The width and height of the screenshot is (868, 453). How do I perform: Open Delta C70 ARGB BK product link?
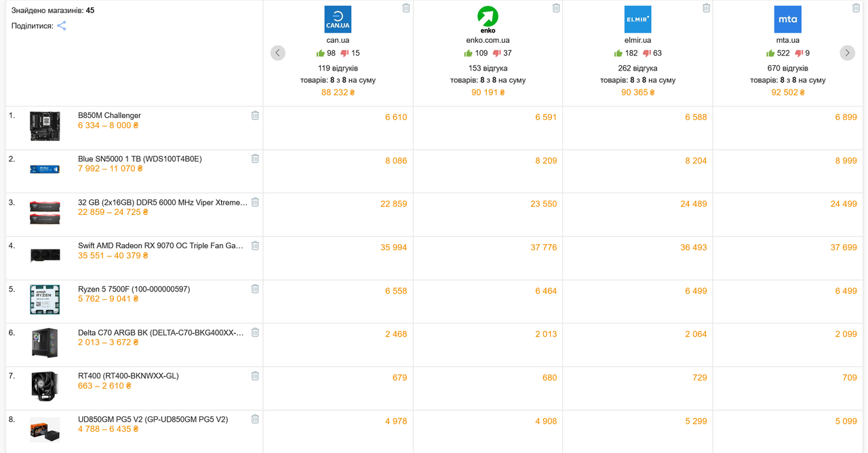[161, 332]
